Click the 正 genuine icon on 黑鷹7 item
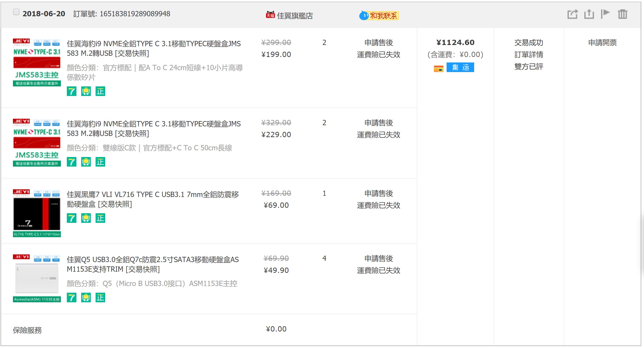Viewport: 644px width, 348px height. pyautogui.click(x=100, y=218)
